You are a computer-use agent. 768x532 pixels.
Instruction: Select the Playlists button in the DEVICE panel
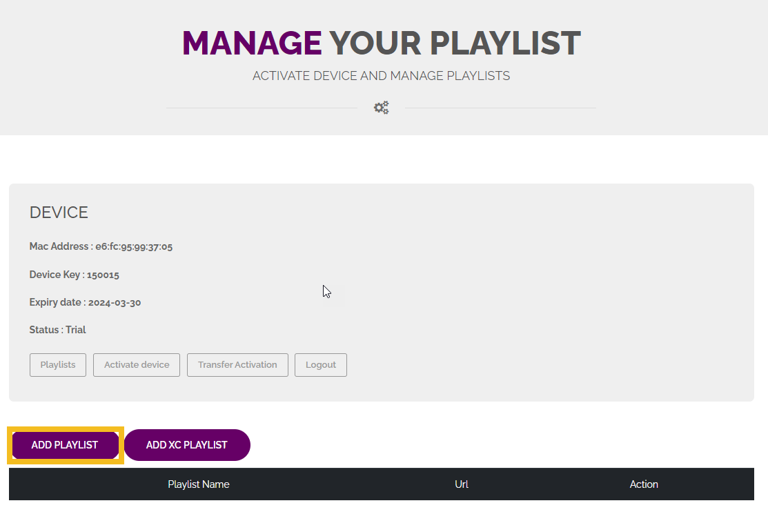click(x=57, y=364)
